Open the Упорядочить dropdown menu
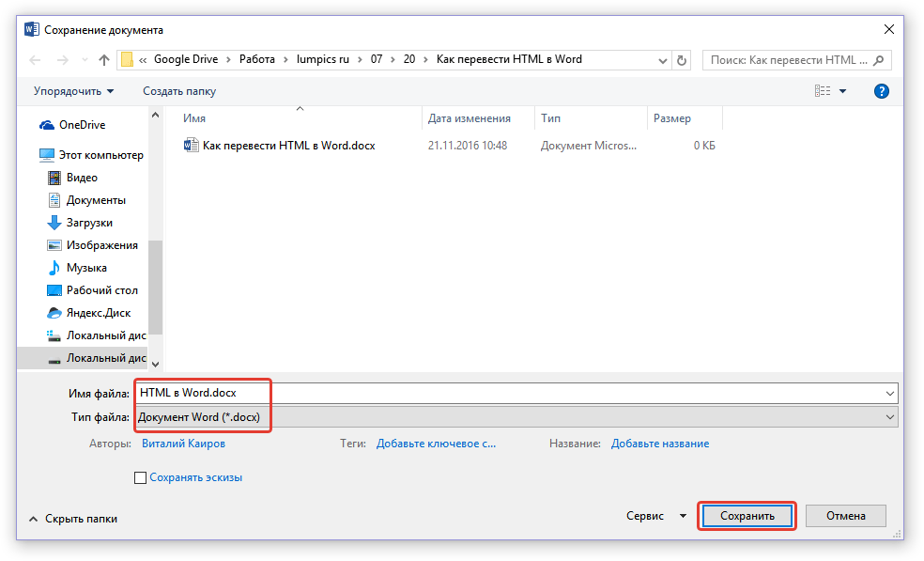Viewport: 924px width, 561px height. click(73, 91)
